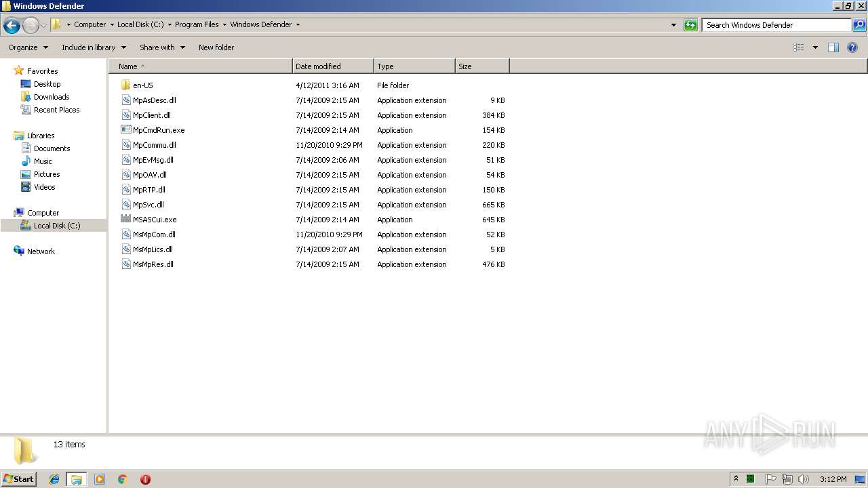Open the Organize menu
This screenshot has width=868, height=488.
pos(28,47)
